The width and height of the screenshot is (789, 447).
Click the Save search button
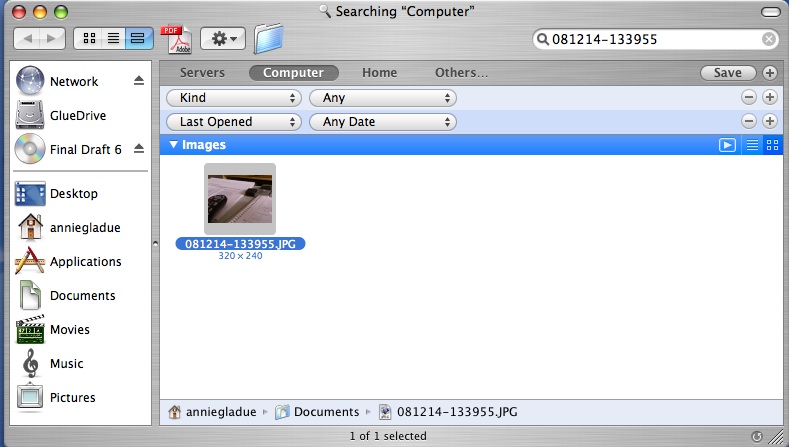727,73
